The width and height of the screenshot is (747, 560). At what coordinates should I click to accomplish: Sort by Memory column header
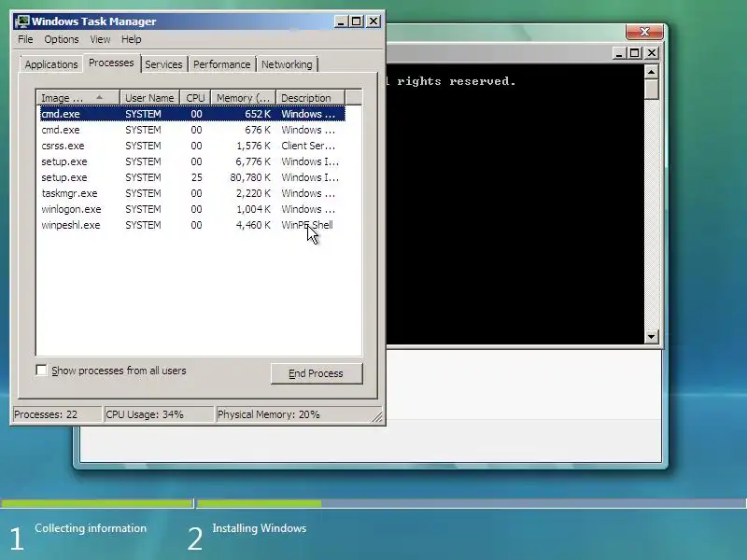pyautogui.click(x=244, y=98)
